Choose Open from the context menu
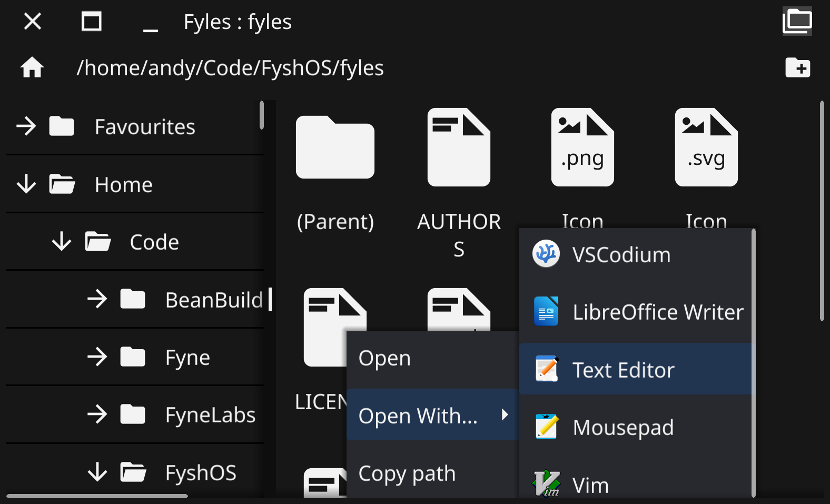Image resolution: width=830 pixels, height=504 pixels. (x=433, y=359)
